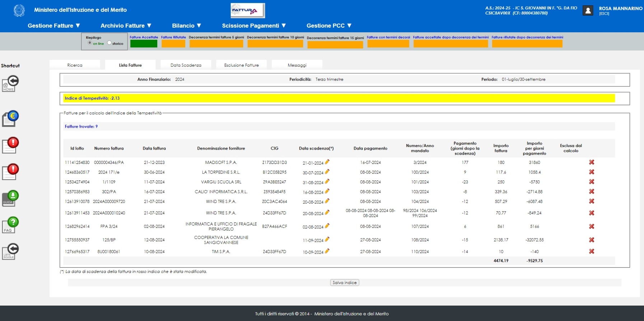
Task: Open the Esclusione Fatture tab
Action: tap(241, 65)
